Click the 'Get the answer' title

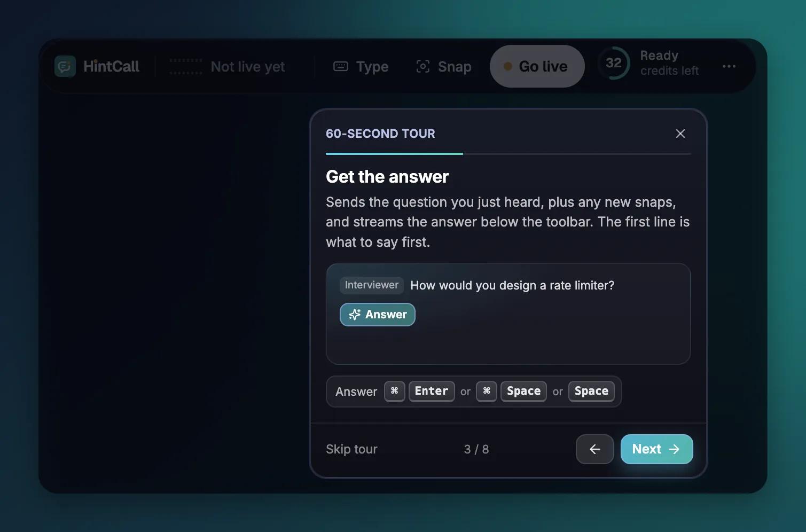tap(387, 177)
